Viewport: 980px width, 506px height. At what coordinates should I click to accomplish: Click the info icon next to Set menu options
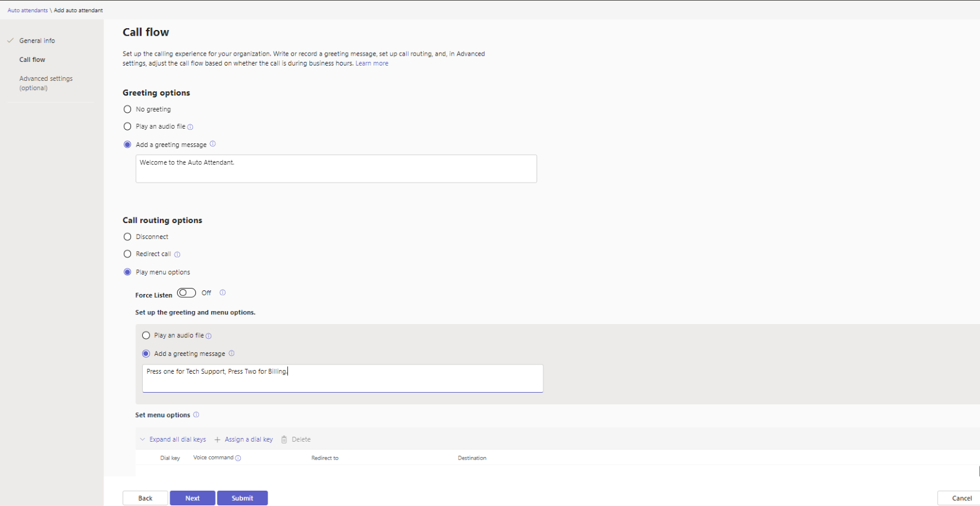coord(196,415)
